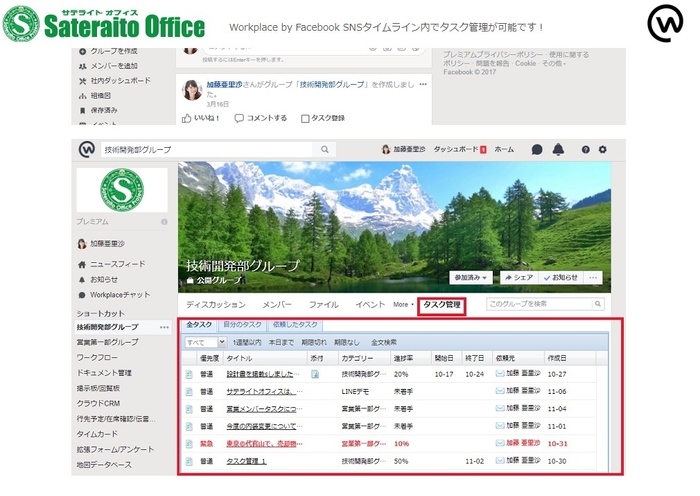Click the help question mark icon
The height and width of the screenshot is (496, 700).
point(585,150)
